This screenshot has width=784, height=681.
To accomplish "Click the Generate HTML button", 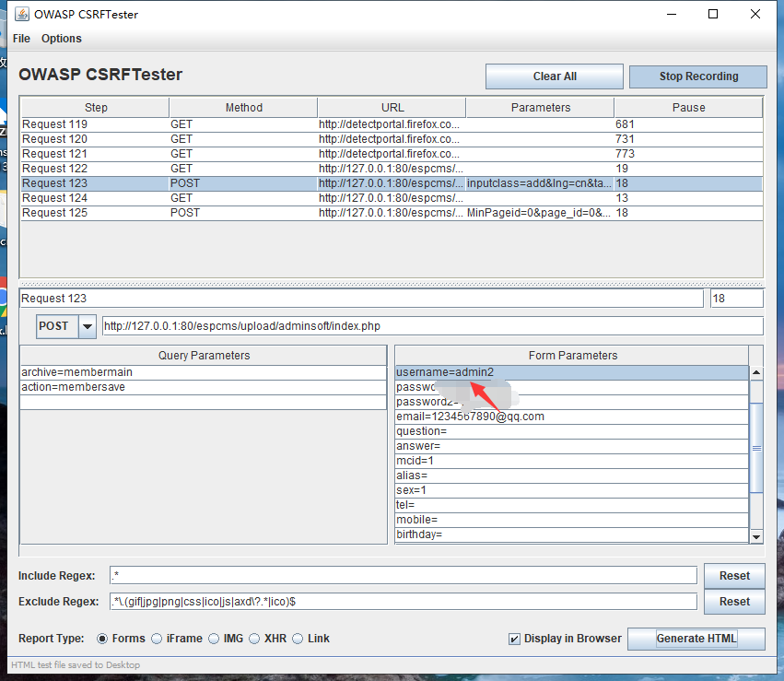I will click(696, 639).
